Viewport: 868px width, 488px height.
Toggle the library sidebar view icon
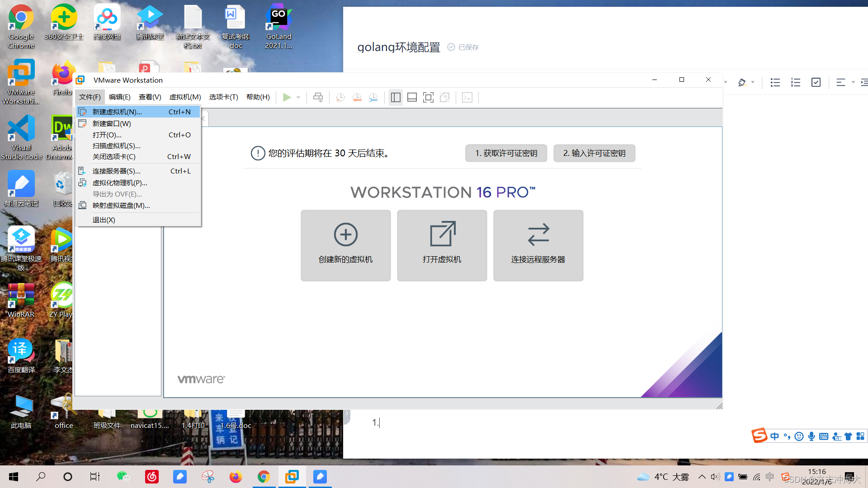pyautogui.click(x=396, y=97)
